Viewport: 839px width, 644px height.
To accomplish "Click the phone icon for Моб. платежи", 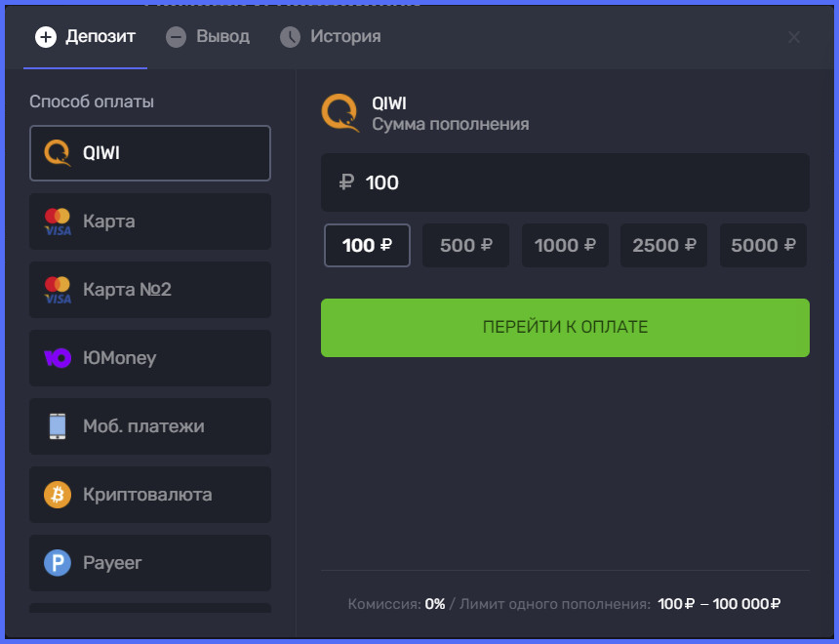I will tap(58, 426).
